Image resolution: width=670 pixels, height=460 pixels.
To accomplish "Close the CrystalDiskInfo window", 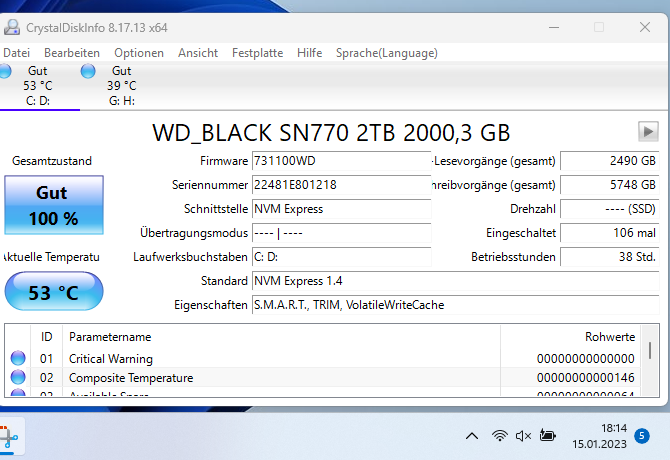I will pyautogui.click(x=645, y=27).
